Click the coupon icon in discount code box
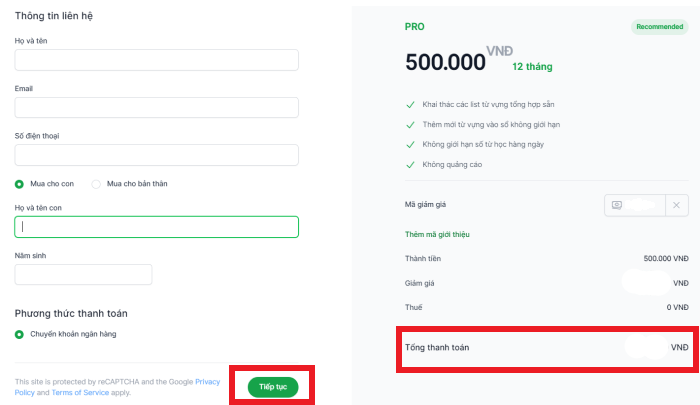This screenshot has width=700, height=405. [617, 205]
